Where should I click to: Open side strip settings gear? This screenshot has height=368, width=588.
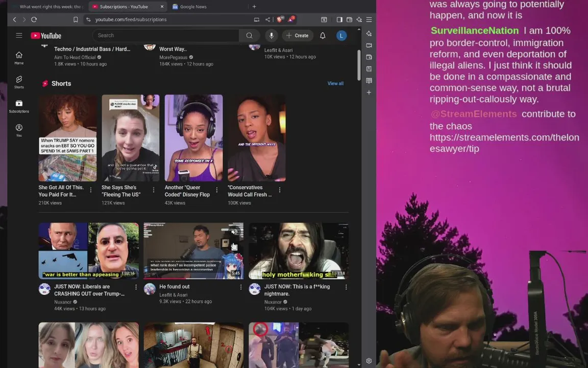click(x=369, y=361)
